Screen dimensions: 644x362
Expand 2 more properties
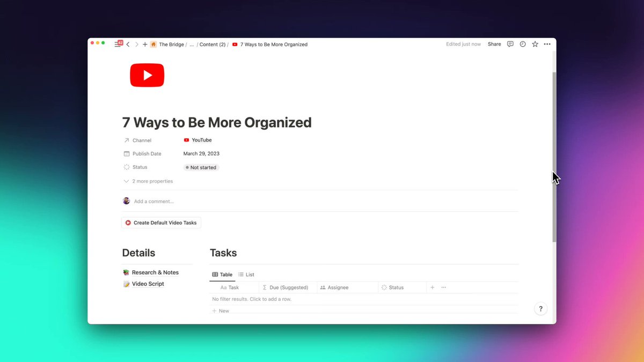tap(148, 181)
